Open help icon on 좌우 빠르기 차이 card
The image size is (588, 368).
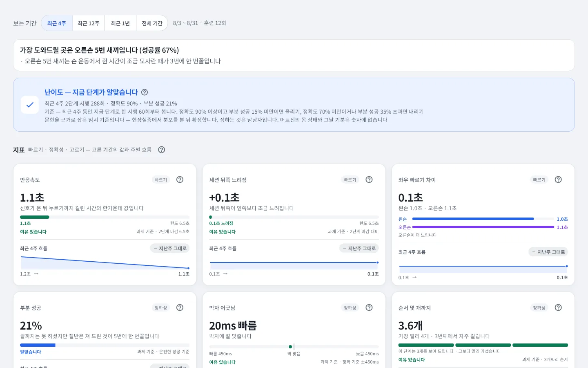click(558, 180)
